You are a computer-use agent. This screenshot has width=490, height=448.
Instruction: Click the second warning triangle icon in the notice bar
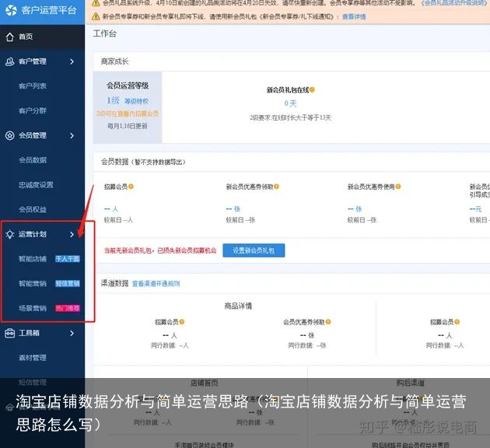coord(96,16)
